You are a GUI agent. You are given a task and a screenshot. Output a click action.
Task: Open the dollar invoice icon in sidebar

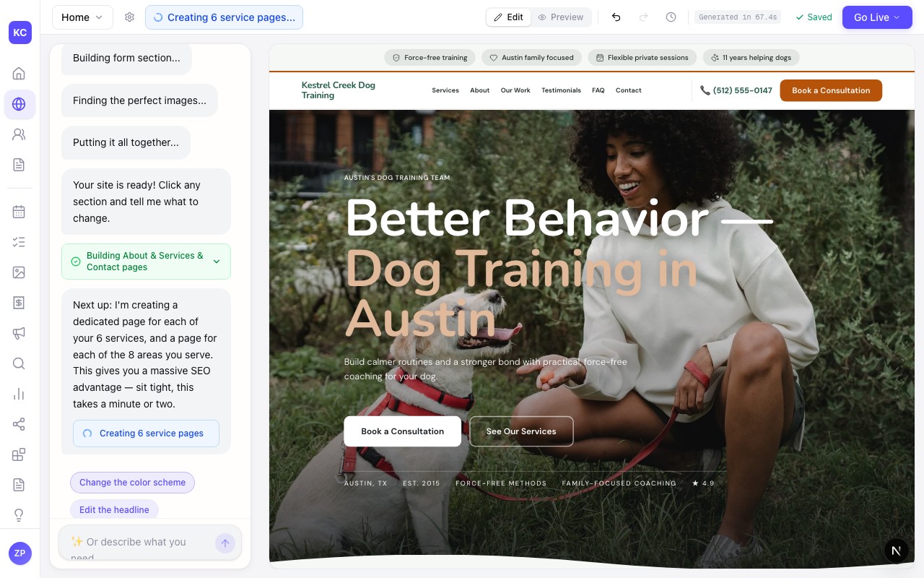point(19,303)
